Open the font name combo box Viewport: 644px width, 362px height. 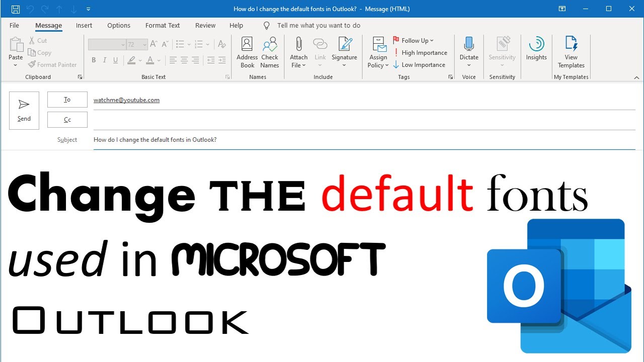coord(107,45)
